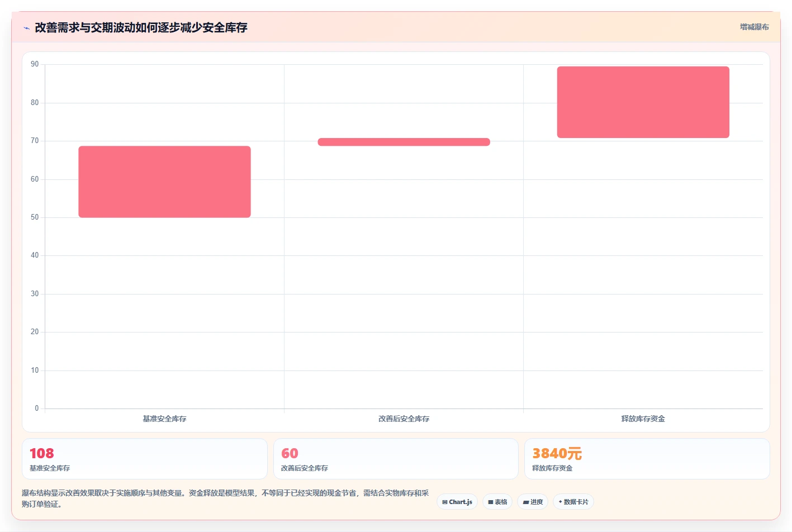The width and height of the screenshot is (792, 532).
Task: Click the 改善后安全库存 x-axis label
Action: point(404,419)
